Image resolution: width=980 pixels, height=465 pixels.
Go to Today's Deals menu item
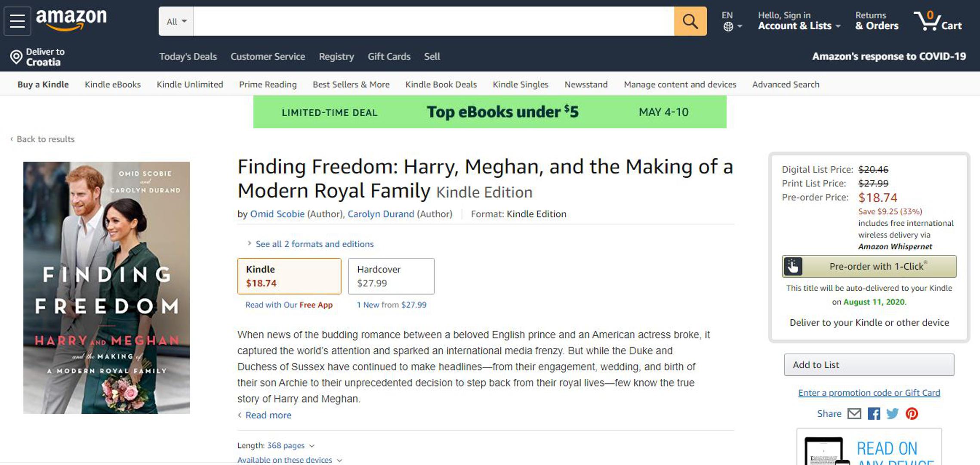point(188,56)
